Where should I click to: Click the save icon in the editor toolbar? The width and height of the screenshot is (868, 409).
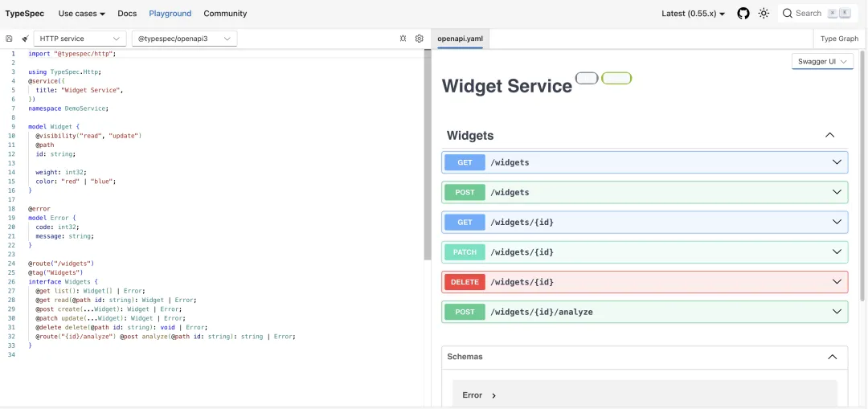click(9, 39)
